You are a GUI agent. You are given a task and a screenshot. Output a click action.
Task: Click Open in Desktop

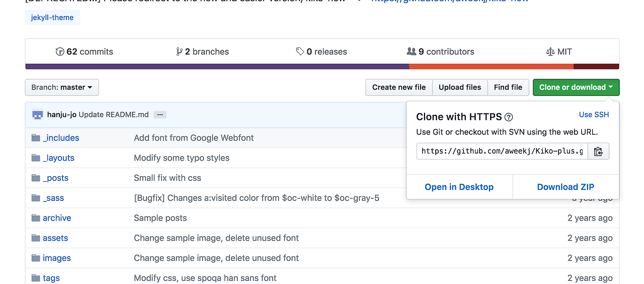pos(459,187)
